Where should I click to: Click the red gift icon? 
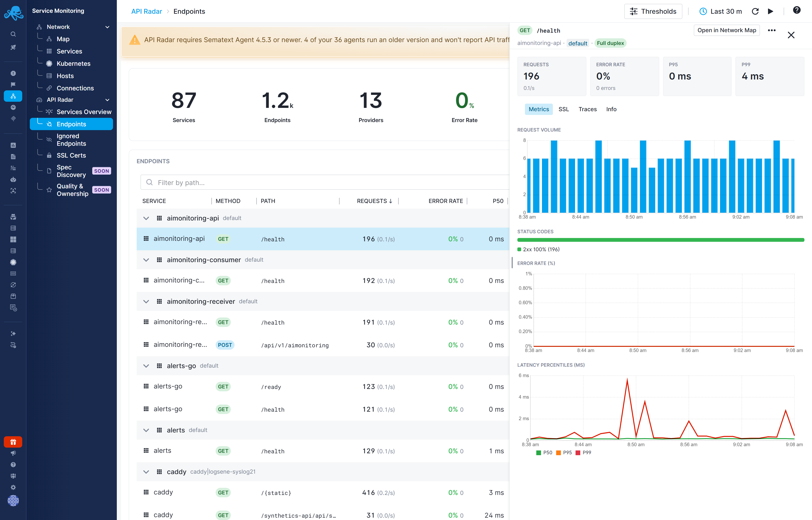coord(13,442)
